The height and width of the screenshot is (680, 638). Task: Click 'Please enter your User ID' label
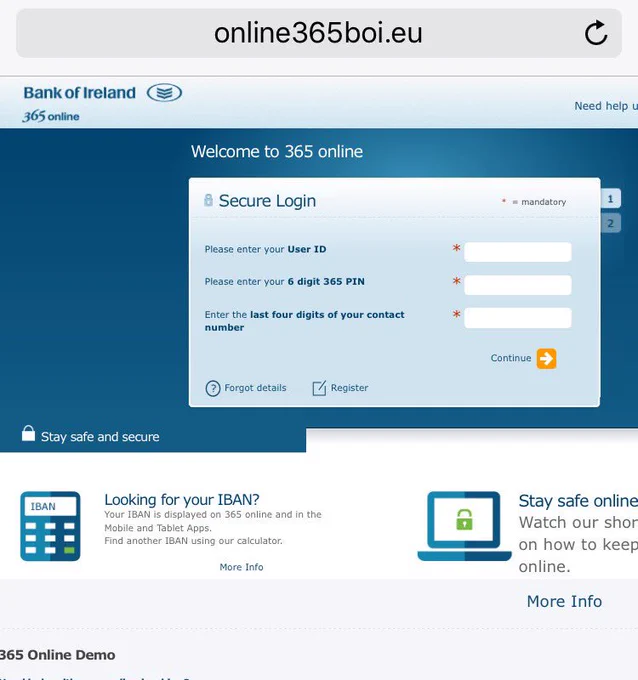tap(265, 249)
